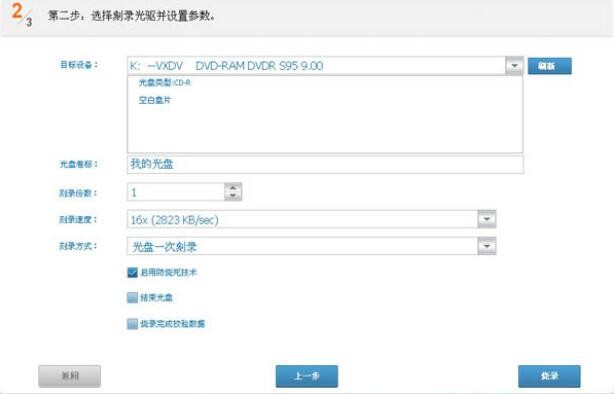Select the disc type CD-R info line
The width and height of the screenshot is (614, 394).
(x=164, y=83)
